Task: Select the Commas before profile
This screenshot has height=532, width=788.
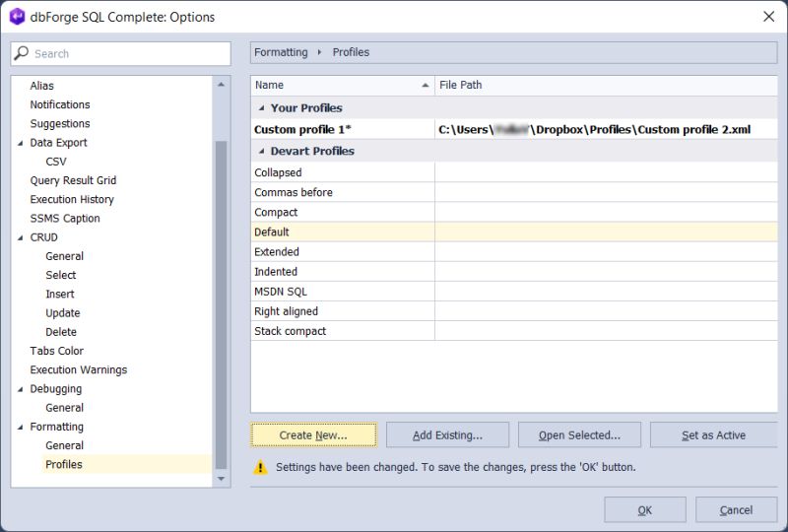Action: pos(513,192)
